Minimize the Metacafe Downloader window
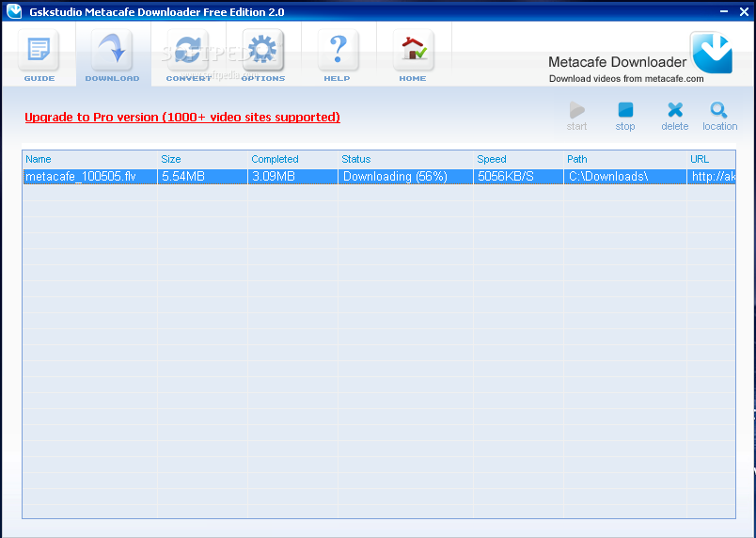The height and width of the screenshot is (538, 756). 724,11
